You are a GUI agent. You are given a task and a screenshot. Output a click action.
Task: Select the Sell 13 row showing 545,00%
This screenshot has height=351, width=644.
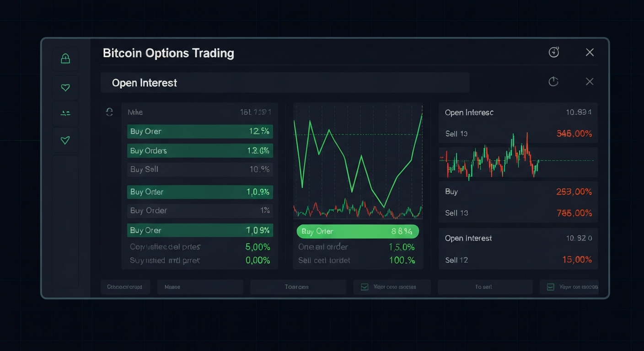[518, 134]
